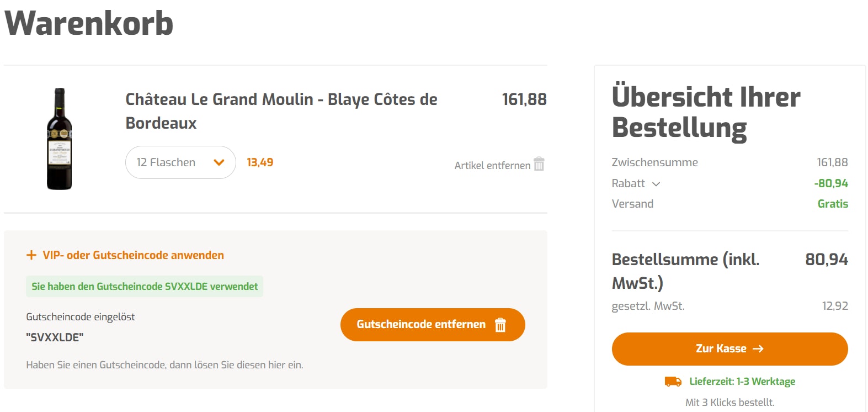
Task: Select the green SVXXLDE voucher confirmation banner
Action: pyautogui.click(x=145, y=287)
